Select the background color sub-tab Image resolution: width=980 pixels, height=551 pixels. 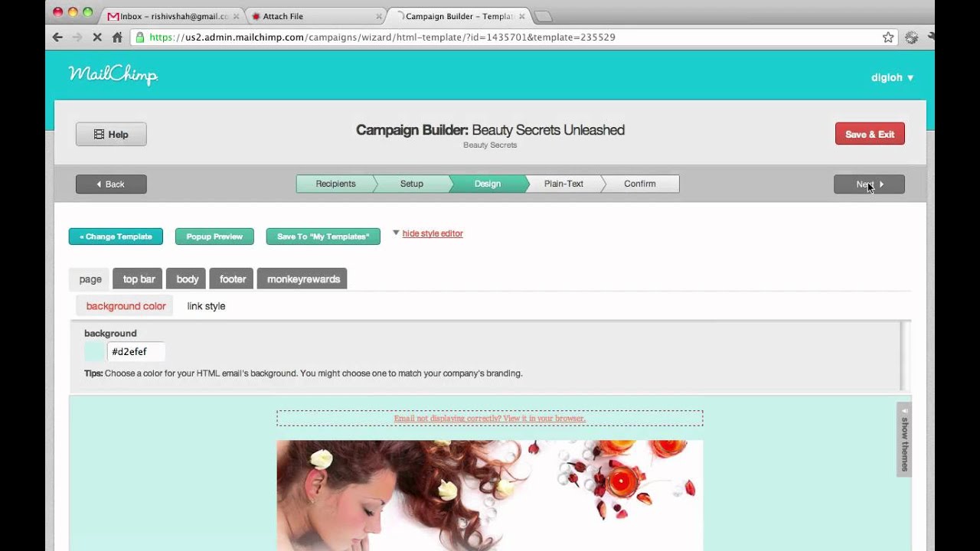click(x=126, y=306)
